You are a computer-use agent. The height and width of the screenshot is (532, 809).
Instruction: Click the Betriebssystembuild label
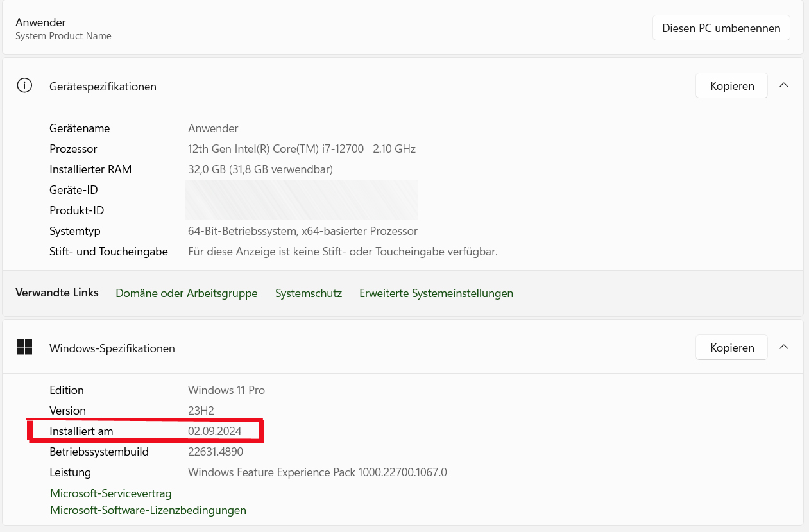coord(99,452)
